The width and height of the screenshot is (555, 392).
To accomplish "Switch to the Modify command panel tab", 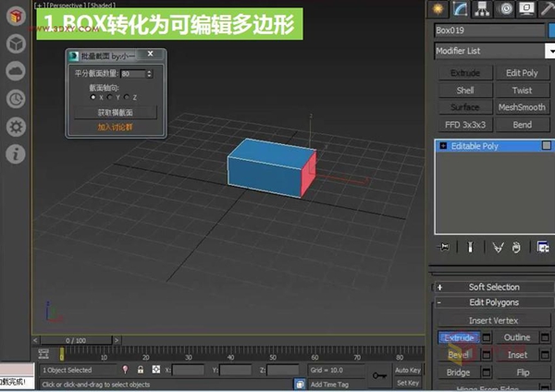I will (460, 8).
